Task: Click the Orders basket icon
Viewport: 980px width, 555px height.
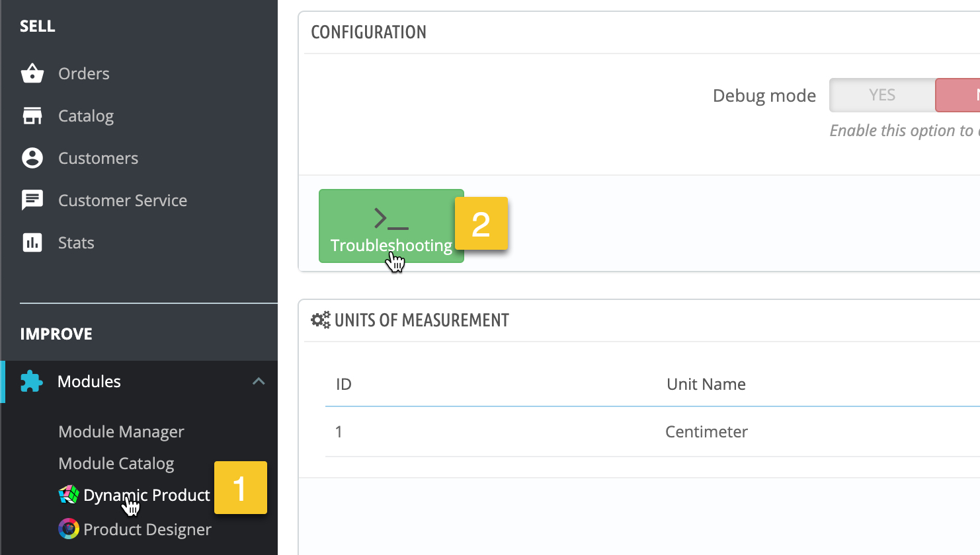Action: pos(32,73)
